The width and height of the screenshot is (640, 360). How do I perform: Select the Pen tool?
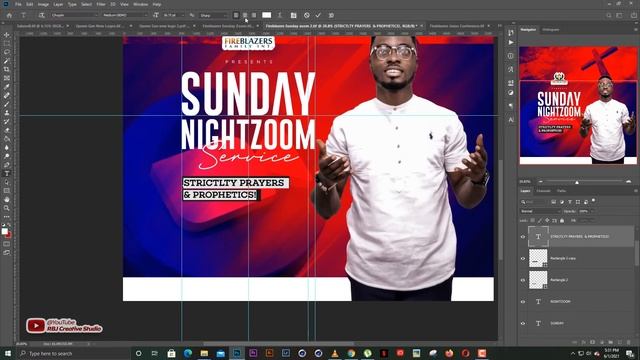pos(7,165)
